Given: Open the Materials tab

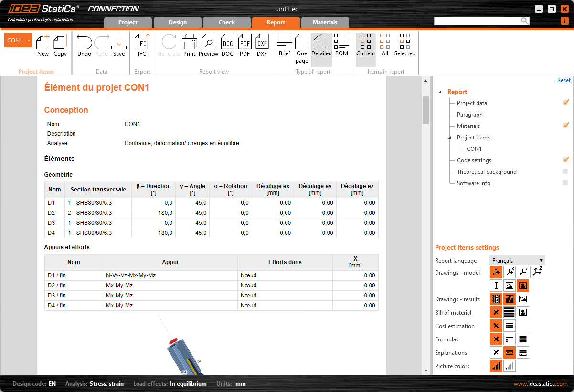Looking at the screenshot, I should tap(325, 22).
